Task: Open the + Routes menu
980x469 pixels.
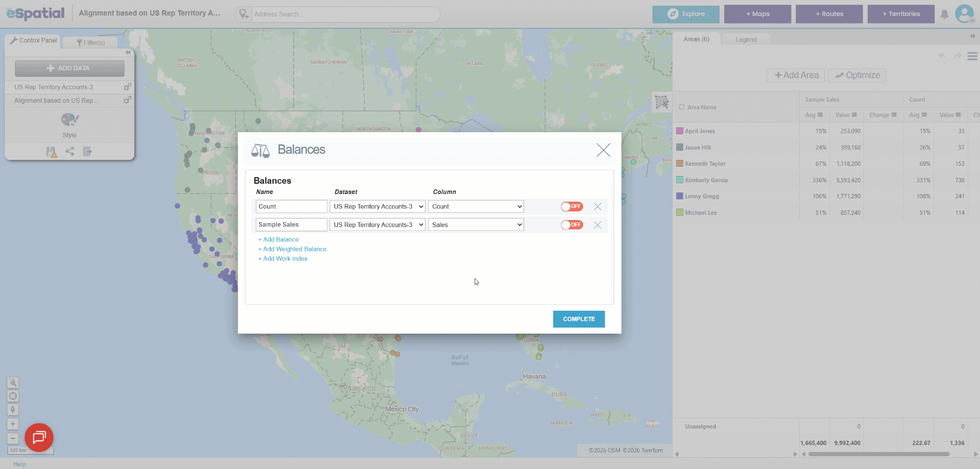Action: point(829,14)
